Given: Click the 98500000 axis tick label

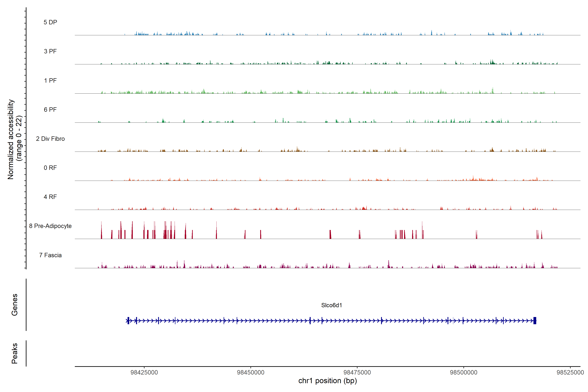Looking at the screenshot, I should (464, 372).
